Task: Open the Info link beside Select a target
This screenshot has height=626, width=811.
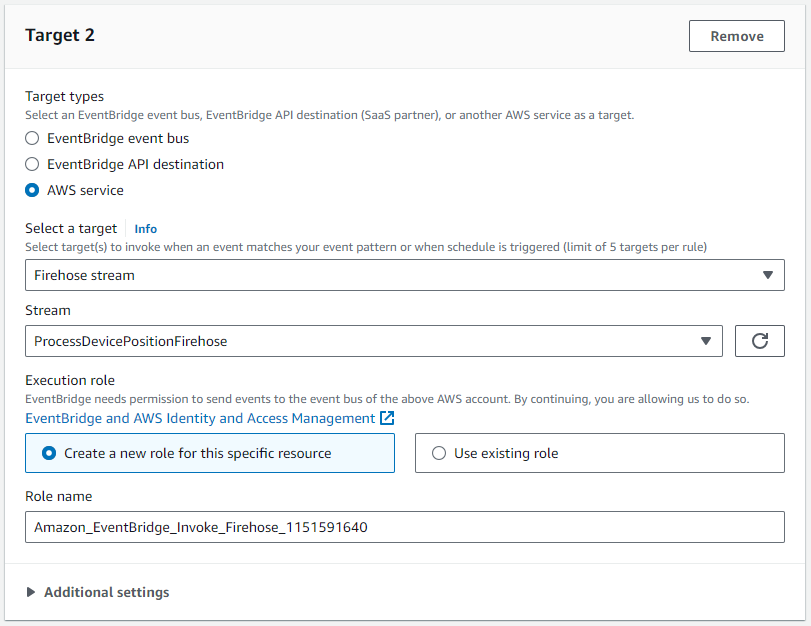Action: 146,229
